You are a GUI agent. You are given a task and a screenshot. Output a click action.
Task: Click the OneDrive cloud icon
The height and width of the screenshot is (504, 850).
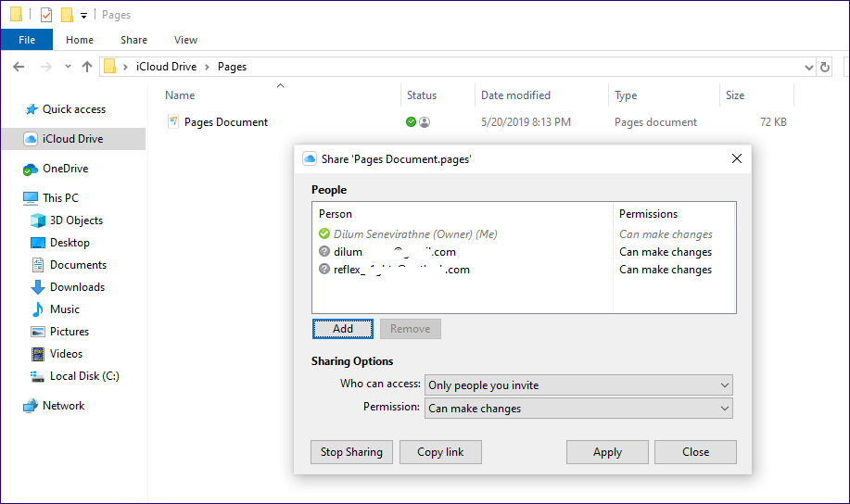coord(31,170)
